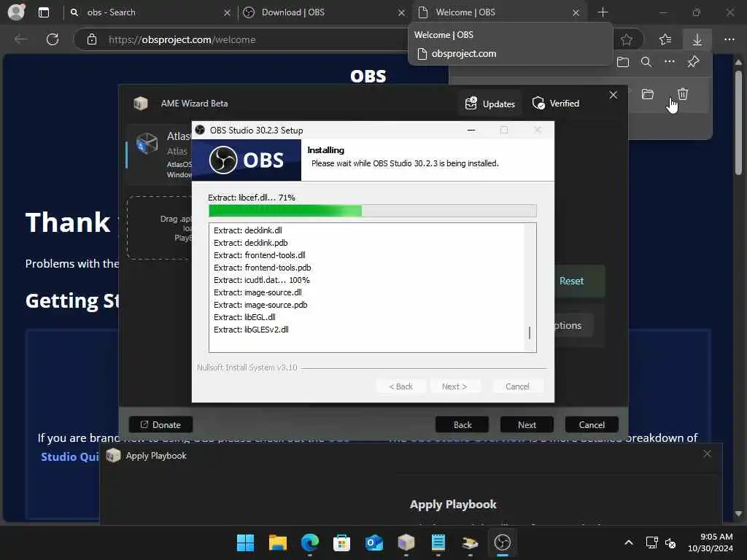
Task: Close the AME Wizard window
Action: click(613, 95)
